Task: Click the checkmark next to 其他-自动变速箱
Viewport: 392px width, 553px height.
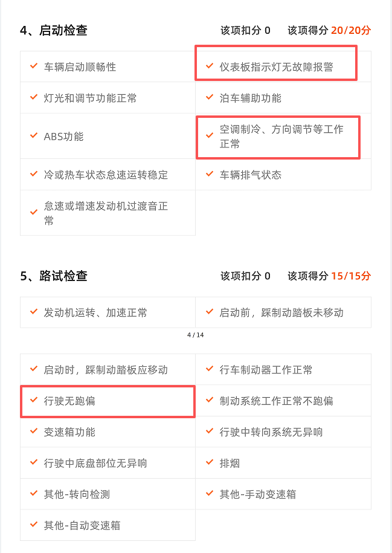Action: coord(34,525)
